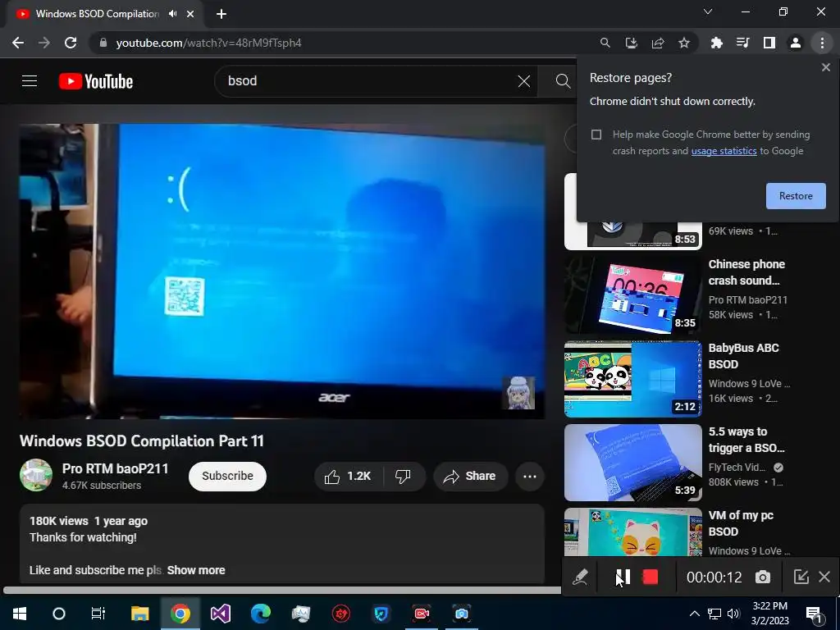Screen dimensions: 840x630
Task: Click the 180K views text in description
Action: pos(59,521)
